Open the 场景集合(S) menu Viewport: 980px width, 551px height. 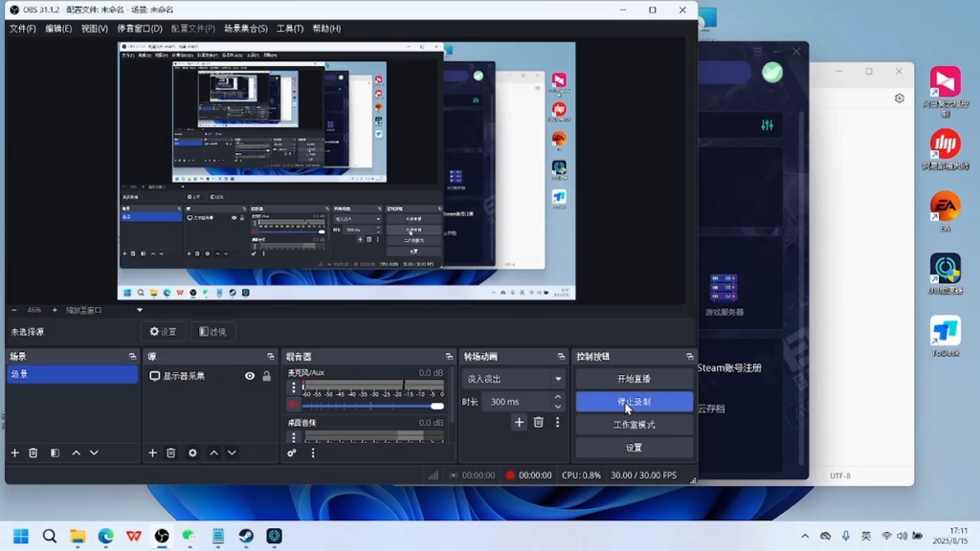246,28
